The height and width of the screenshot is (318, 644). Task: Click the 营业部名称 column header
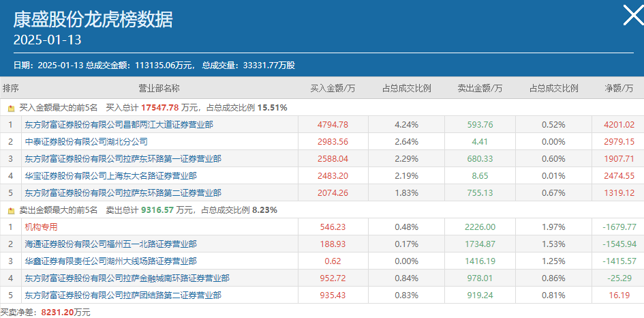pyautogui.click(x=159, y=89)
